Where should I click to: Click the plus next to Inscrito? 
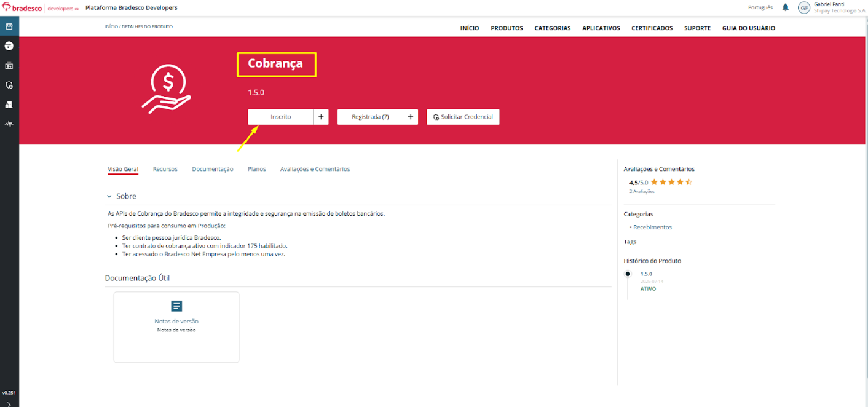pyautogui.click(x=321, y=117)
